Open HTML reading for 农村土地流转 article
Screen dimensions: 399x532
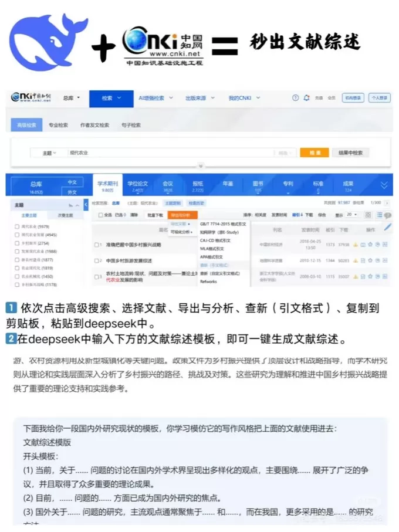[363, 276]
